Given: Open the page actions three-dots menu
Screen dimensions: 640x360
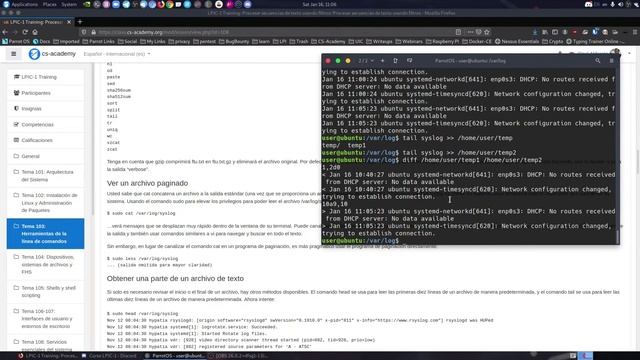Looking at the screenshot, I should [x=470, y=32].
